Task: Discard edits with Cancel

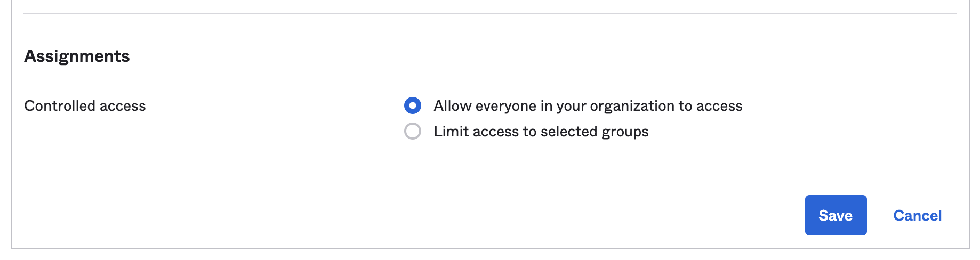Action: pos(917,215)
